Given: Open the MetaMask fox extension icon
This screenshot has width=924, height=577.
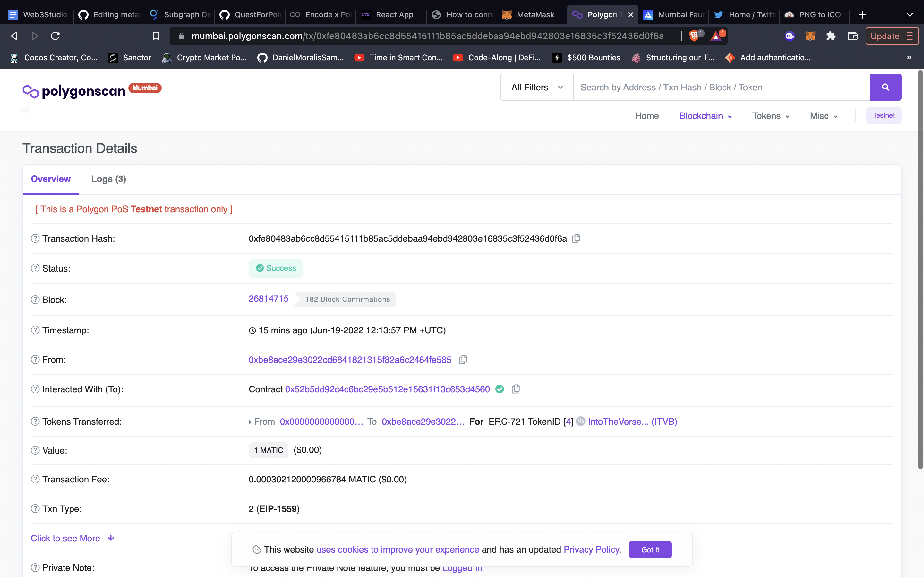Looking at the screenshot, I should pyautogui.click(x=810, y=36).
